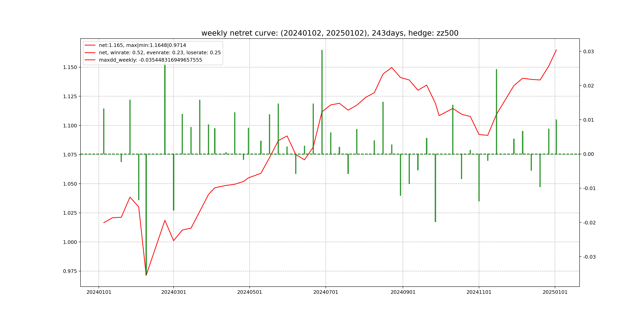644x322 pixels.
Task: Click the 0.03 right y-axis tick label
Action: tap(588, 51)
